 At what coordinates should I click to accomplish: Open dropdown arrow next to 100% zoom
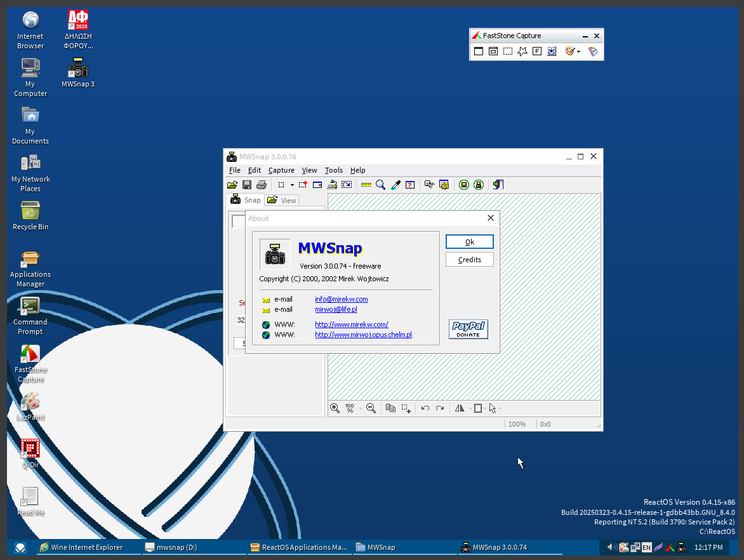pos(361,408)
